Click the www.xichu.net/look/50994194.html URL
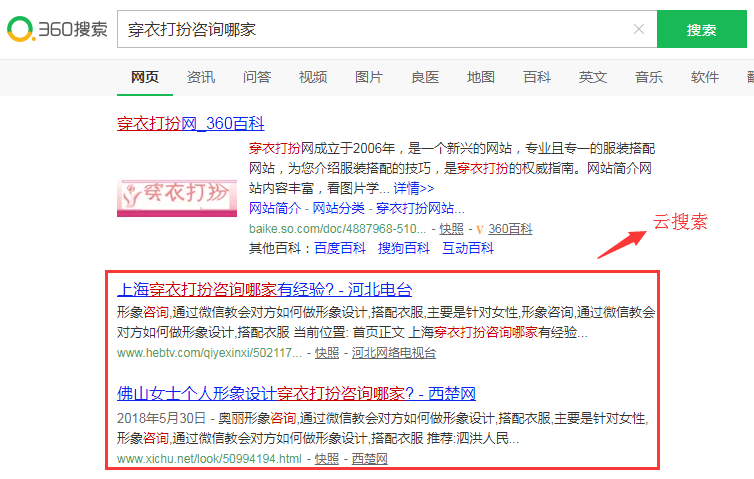This screenshot has height=479, width=754. click(x=209, y=459)
